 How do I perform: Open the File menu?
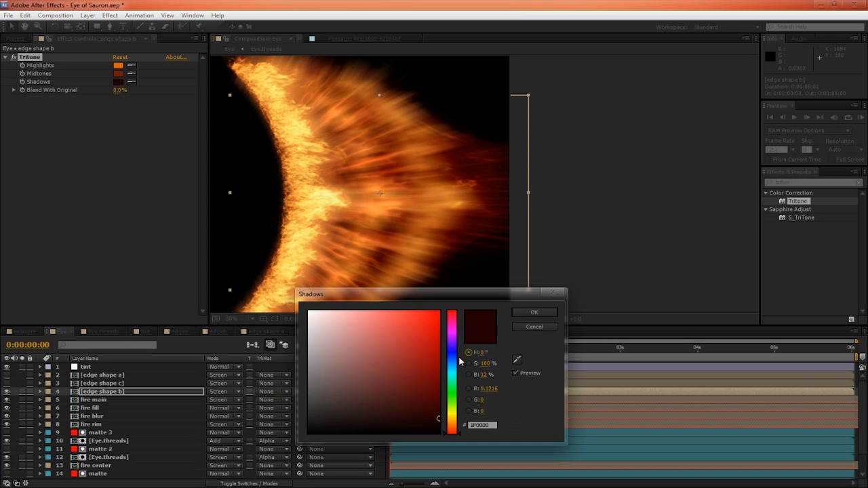(8, 15)
